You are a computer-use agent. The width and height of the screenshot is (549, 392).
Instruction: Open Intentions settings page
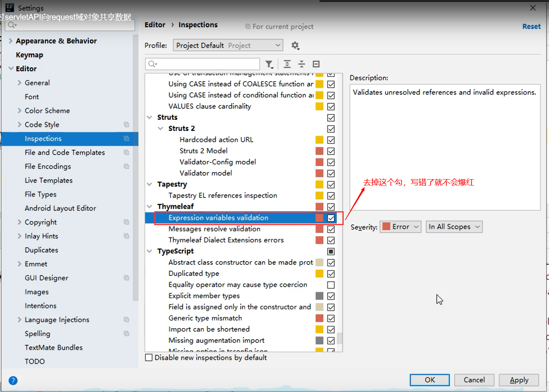tap(40, 306)
